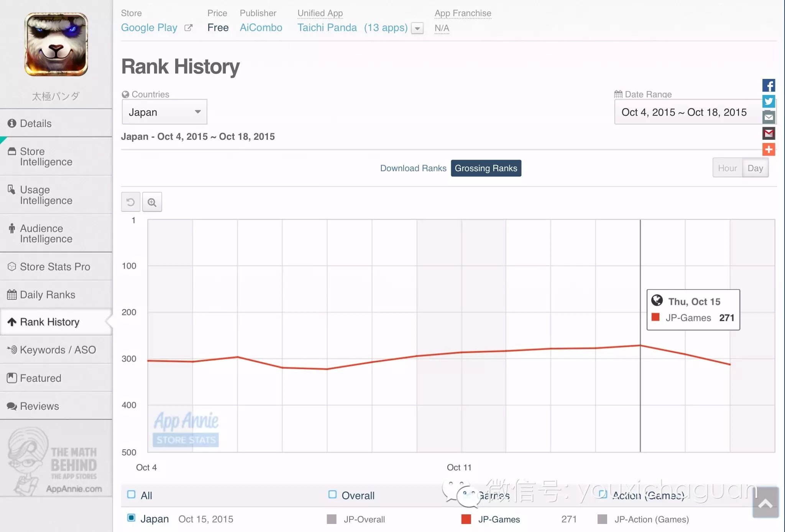Switch to Download Ranks tab
Viewport: 785px width, 532px height.
(x=413, y=168)
